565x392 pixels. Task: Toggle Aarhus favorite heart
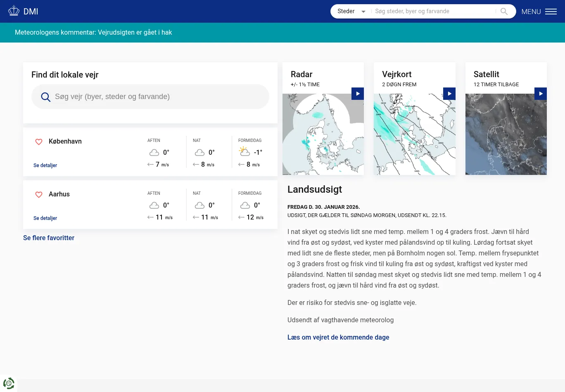point(39,194)
